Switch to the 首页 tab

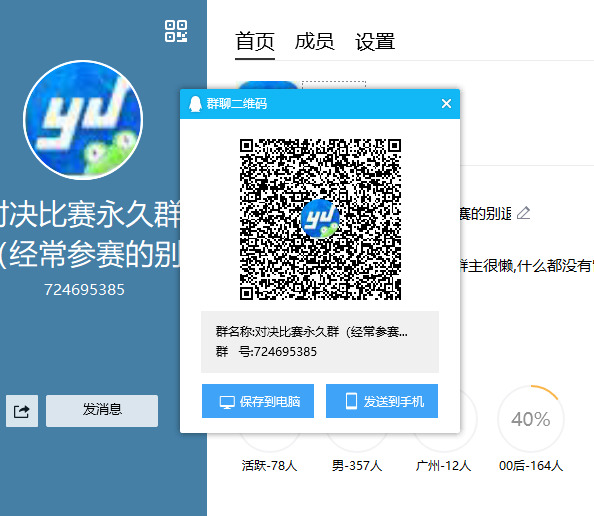coord(255,42)
